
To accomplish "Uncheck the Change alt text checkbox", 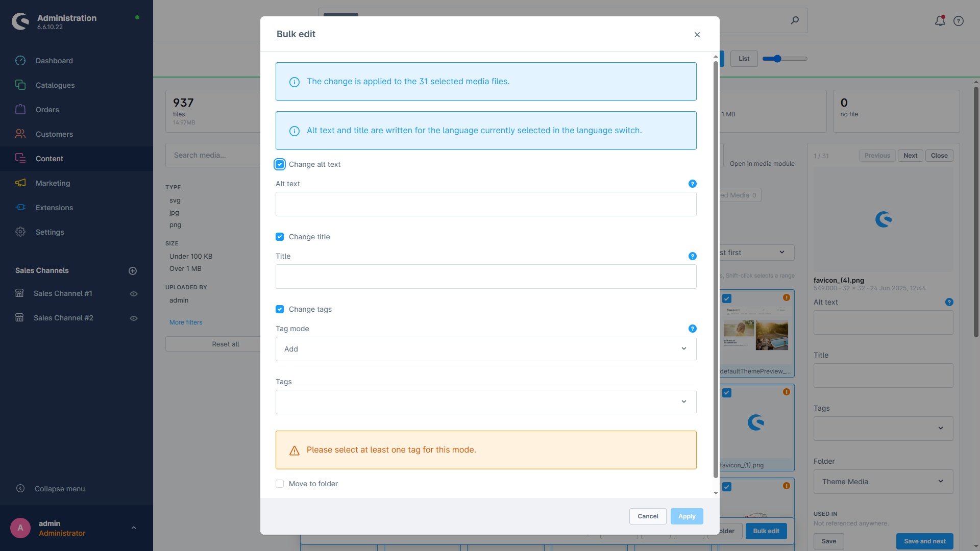I will click(280, 164).
